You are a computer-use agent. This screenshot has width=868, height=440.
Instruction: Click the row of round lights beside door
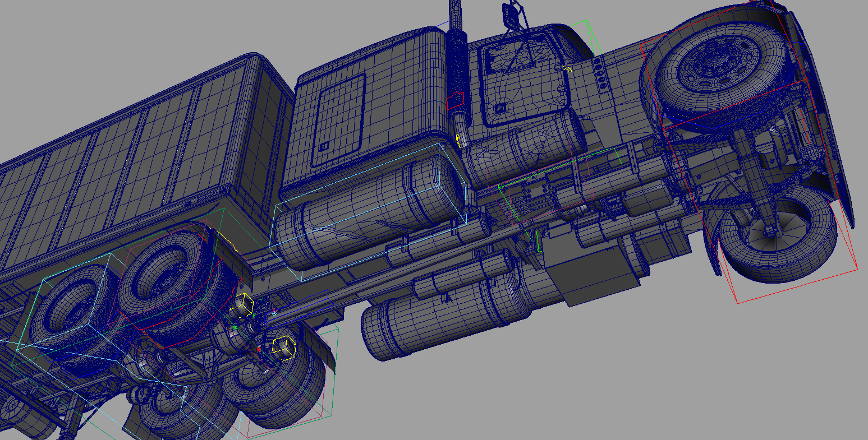[600, 73]
